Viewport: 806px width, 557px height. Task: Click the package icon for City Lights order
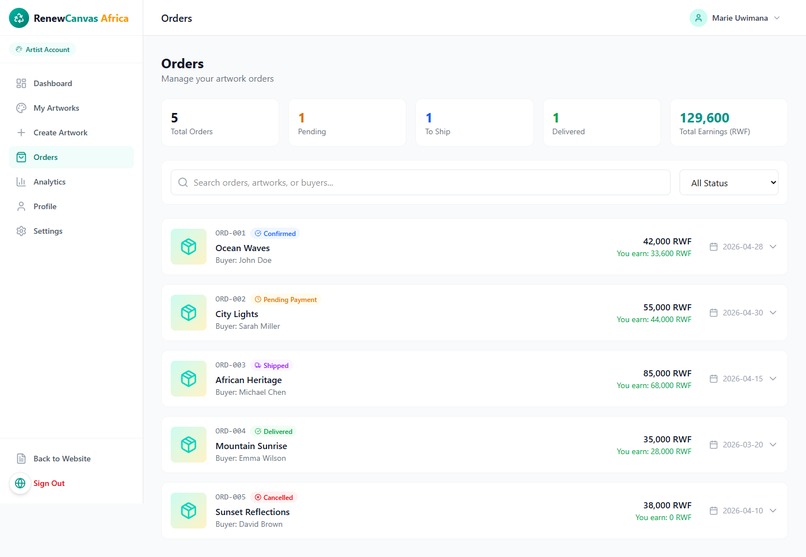tap(189, 312)
